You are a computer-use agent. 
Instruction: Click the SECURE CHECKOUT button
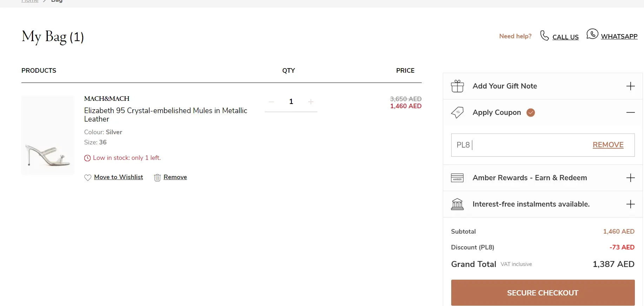tap(543, 293)
